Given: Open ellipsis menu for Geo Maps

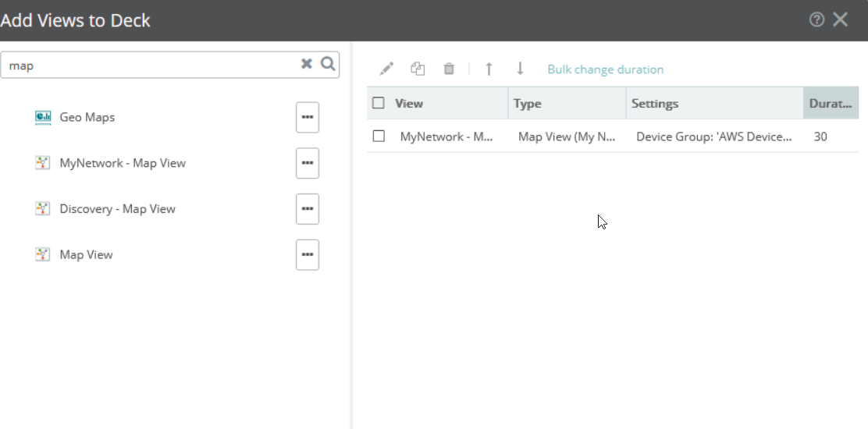Looking at the screenshot, I should point(308,117).
